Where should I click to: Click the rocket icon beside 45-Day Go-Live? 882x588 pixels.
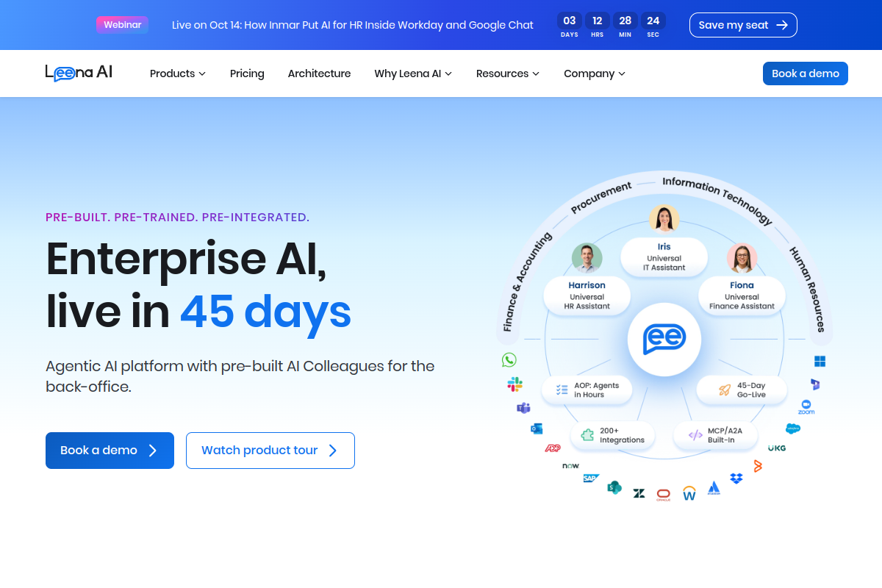(724, 390)
